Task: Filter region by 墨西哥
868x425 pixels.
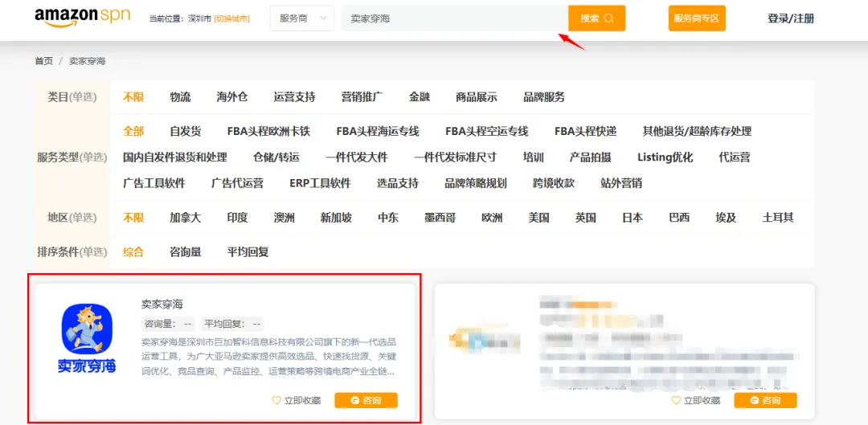Action: point(440,218)
